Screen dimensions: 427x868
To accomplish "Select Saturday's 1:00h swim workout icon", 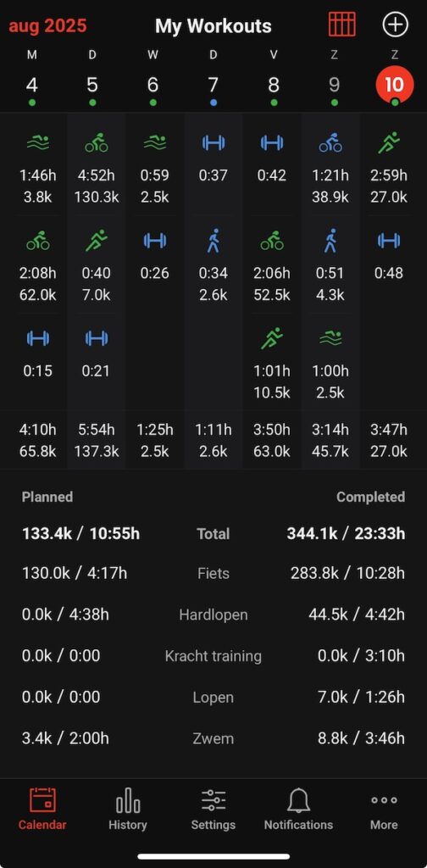I will [x=330, y=338].
